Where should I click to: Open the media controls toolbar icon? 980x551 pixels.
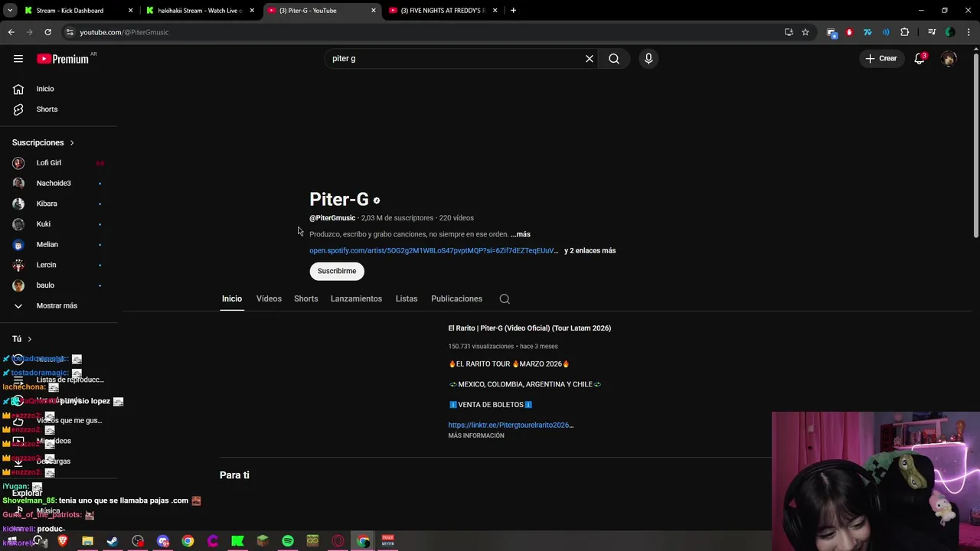(x=932, y=32)
